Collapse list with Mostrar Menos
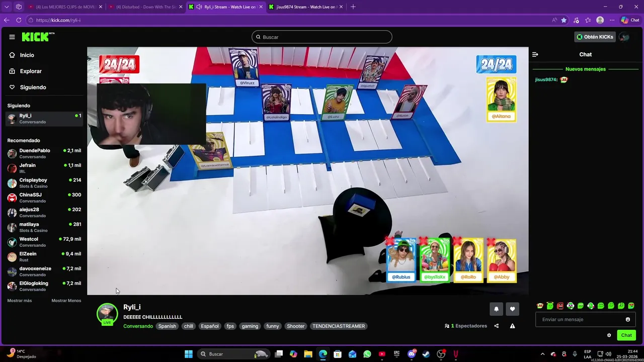Screen dimensions: 644x362 (66, 301)
